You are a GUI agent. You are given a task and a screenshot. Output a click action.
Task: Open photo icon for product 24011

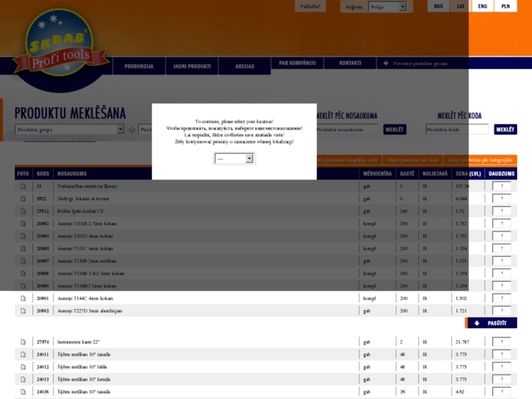(x=23, y=354)
